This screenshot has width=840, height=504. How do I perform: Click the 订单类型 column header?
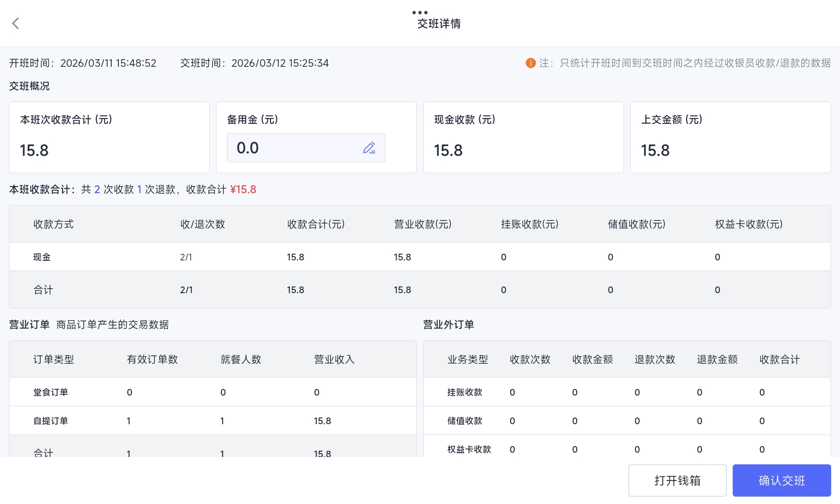click(53, 360)
